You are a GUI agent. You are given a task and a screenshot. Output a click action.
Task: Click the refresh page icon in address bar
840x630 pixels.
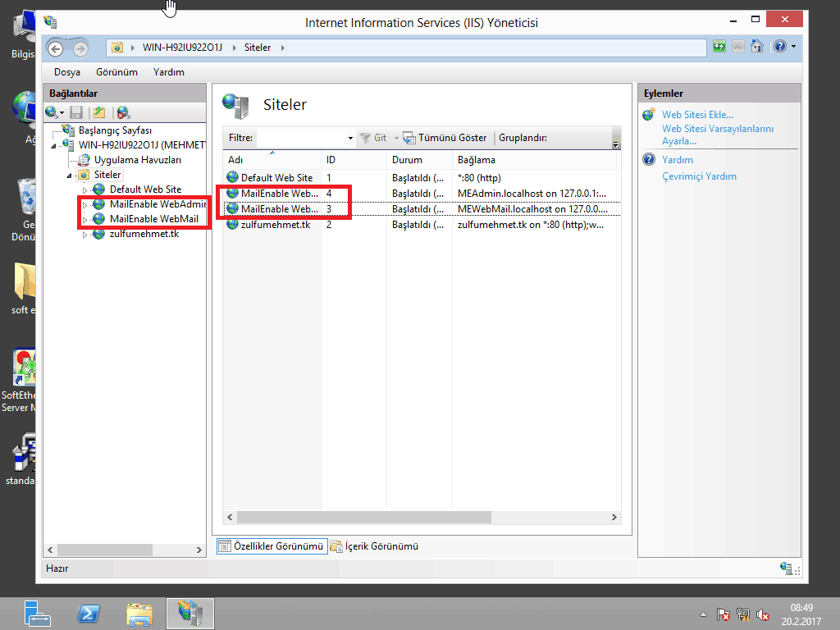pyautogui.click(x=719, y=47)
